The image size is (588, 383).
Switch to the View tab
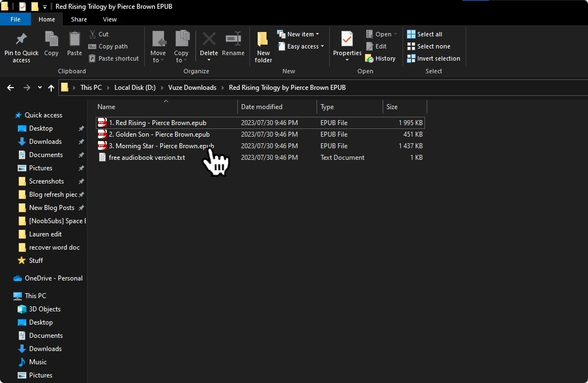pyautogui.click(x=110, y=19)
